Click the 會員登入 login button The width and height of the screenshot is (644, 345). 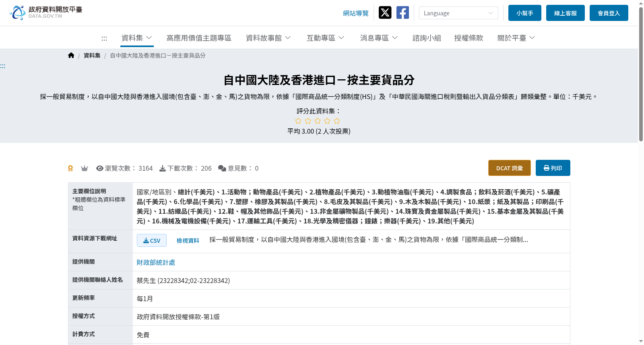pyautogui.click(x=609, y=13)
